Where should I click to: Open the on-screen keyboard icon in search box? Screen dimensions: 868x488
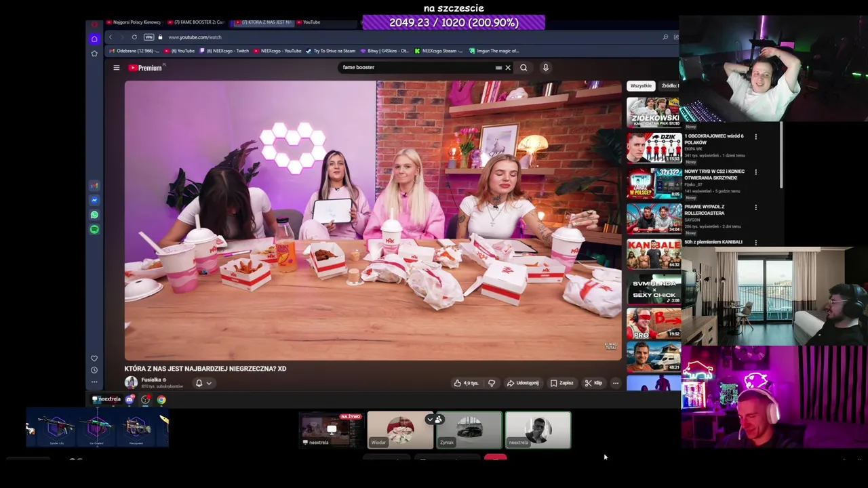click(x=498, y=68)
